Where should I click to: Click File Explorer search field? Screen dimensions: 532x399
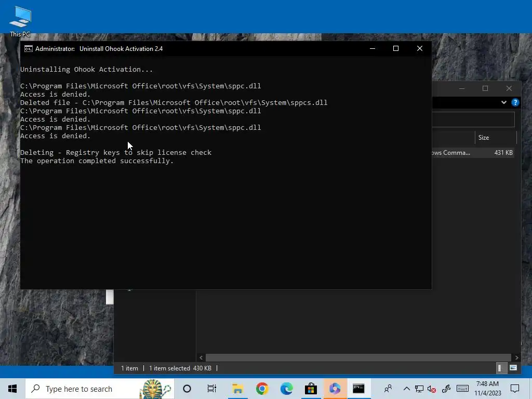coord(473,119)
